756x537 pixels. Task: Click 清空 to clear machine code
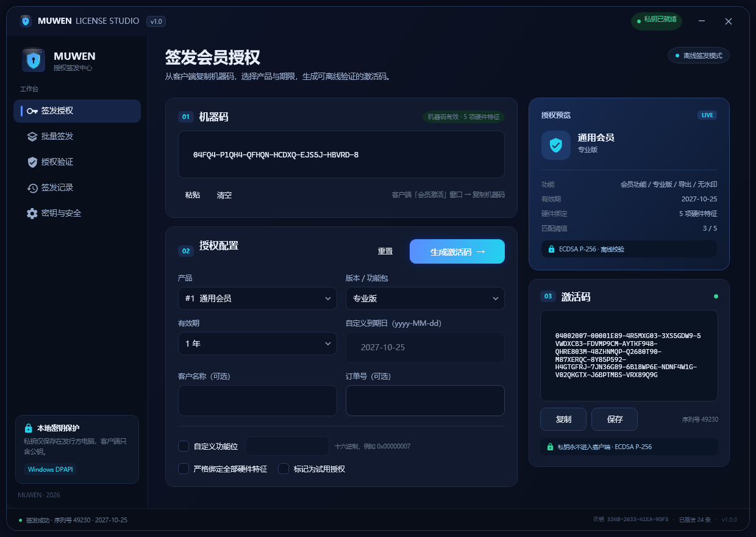[x=224, y=195]
